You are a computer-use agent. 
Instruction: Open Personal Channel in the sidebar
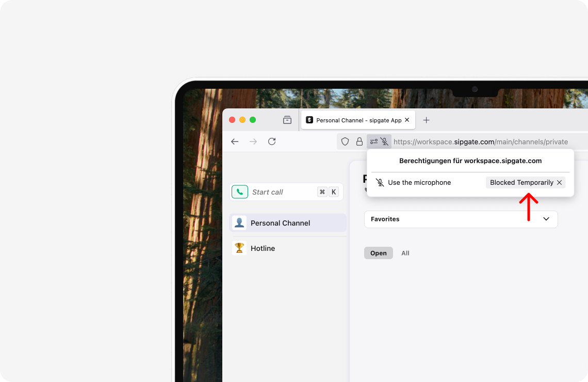[x=288, y=223]
